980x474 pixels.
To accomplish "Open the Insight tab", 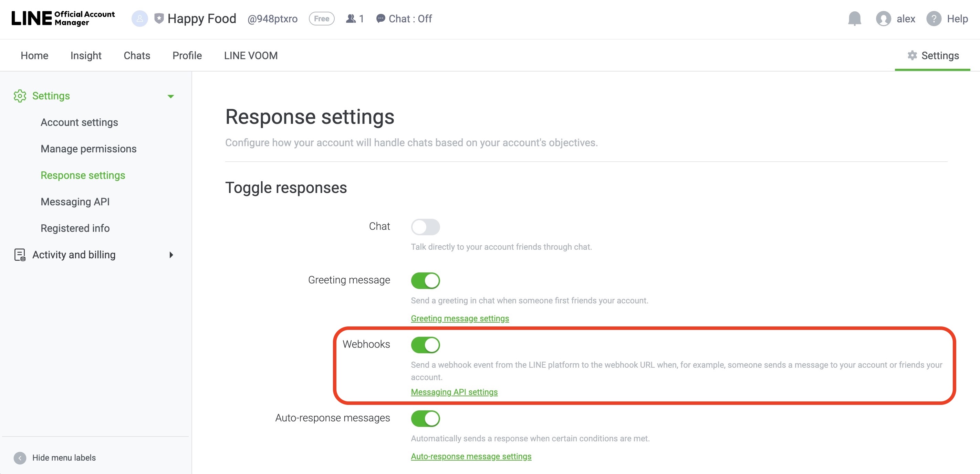I will (86, 55).
